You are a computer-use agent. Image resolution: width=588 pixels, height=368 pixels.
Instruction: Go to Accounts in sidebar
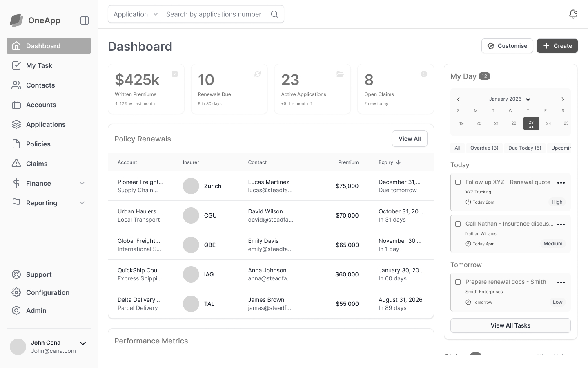pyautogui.click(x=49, y=105)
